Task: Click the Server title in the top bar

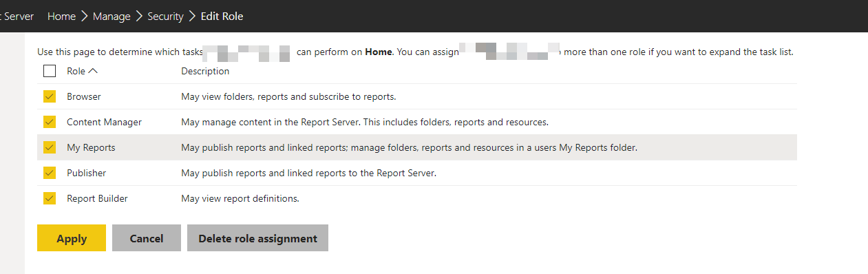Action: pyautogui.click(x=18, y=16)
